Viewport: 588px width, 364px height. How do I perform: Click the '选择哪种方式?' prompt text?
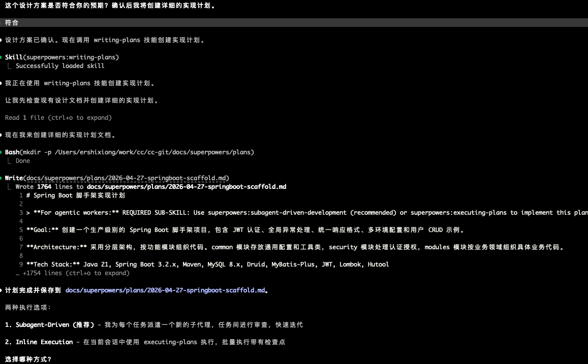tap(28, 359)
